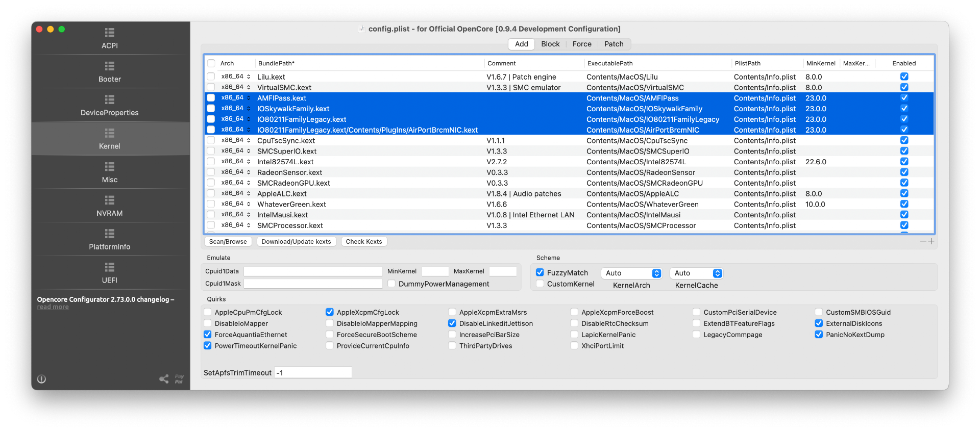The height and width of the screenshot is (431, 980).
Task: Open the Arch selector for SMCSuperIO.kext
Action: point(236,151)
